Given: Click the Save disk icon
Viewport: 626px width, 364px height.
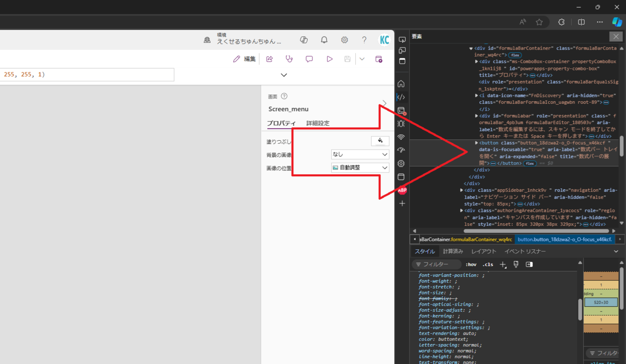Looking at the screenshot, I should coord(347,59).
